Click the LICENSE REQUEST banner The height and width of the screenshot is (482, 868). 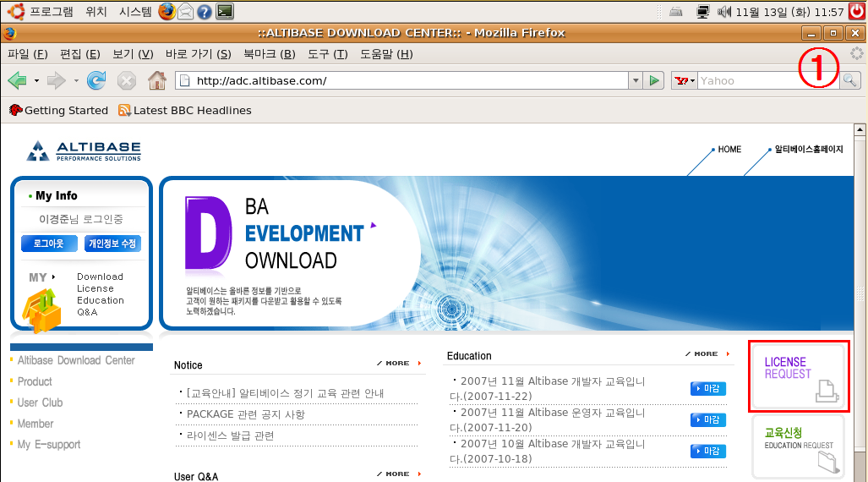click(x=799, y=376)
